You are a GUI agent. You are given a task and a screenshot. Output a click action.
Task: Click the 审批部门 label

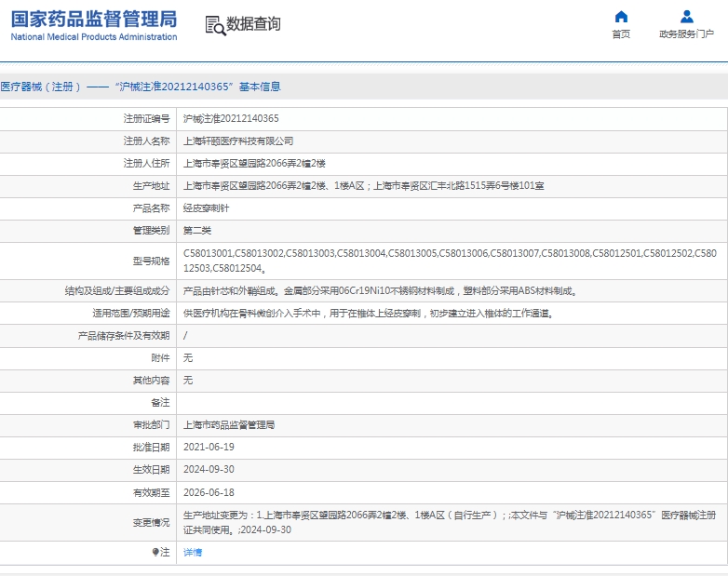point(152,425)
